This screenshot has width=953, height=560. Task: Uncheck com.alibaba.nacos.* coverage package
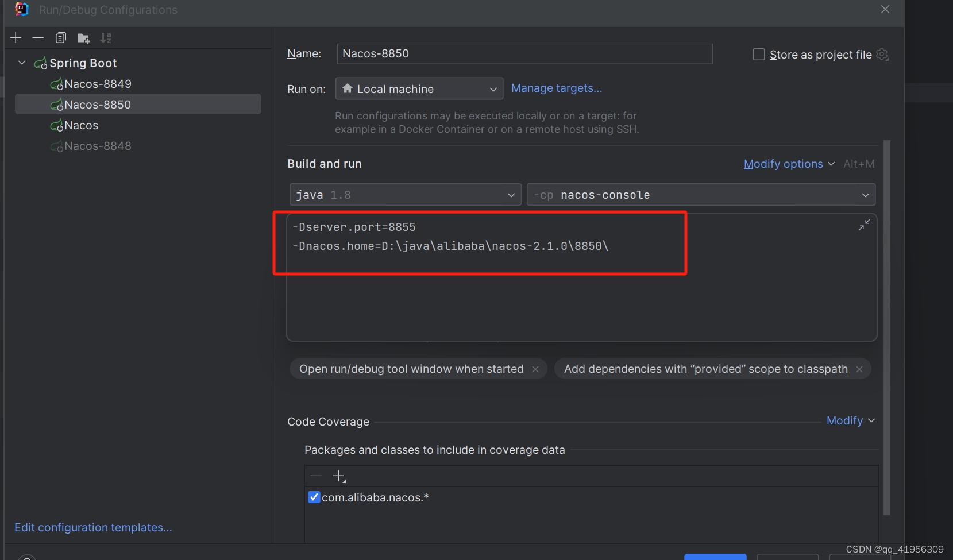click(314, 497)
